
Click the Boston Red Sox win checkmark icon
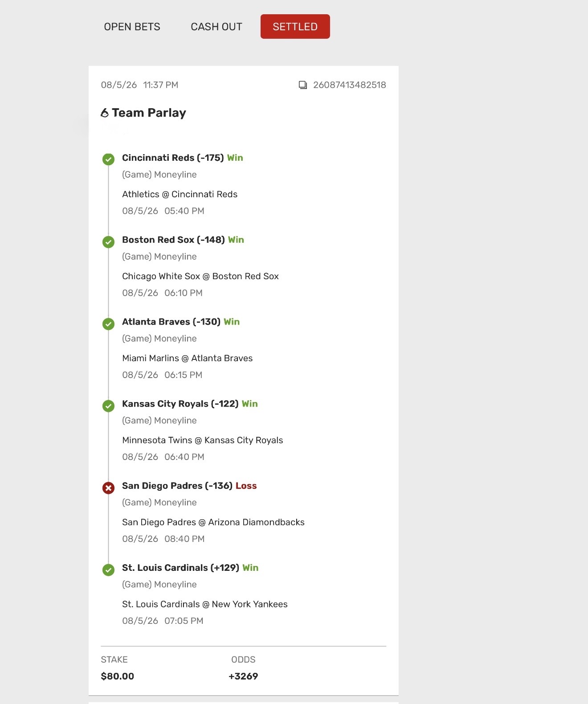[x=108, y=242]
